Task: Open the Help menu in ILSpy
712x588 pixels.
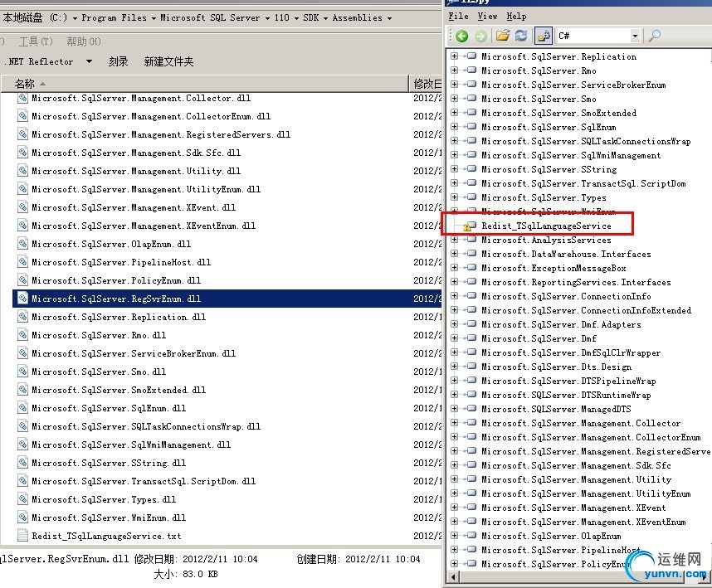Action: (516, 17)
